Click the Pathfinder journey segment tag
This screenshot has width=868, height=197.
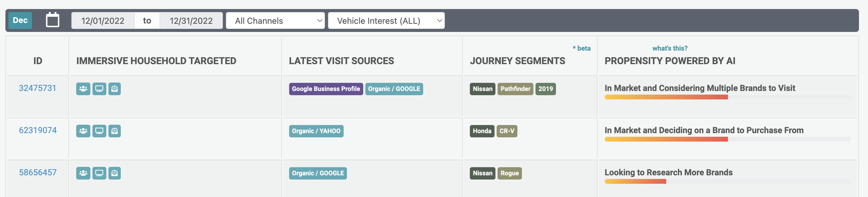click(515, 89)
